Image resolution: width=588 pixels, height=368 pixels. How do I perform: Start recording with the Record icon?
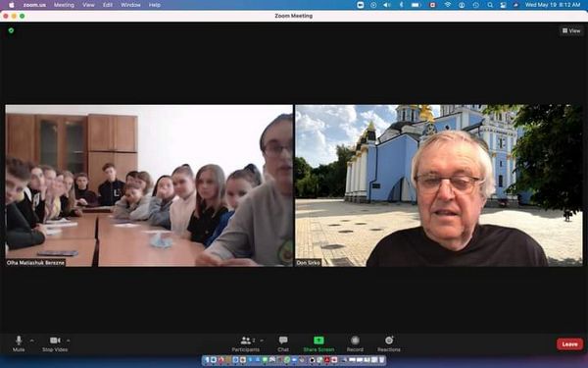[x=355, y=341]
